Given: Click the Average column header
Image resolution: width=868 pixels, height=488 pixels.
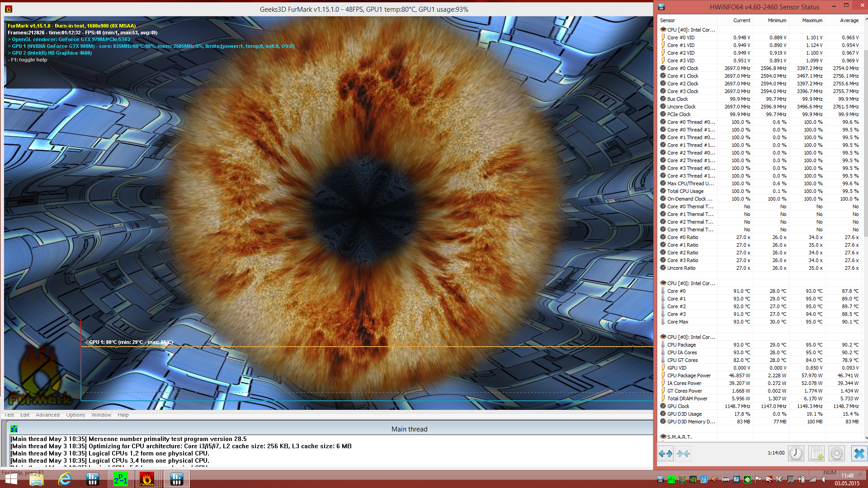Looking at the screenshot, I should pos(849,20).
